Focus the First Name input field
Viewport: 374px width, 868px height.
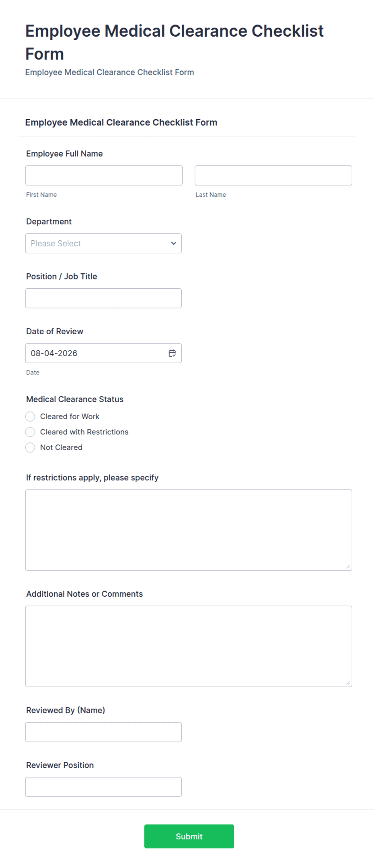(104, 176)
